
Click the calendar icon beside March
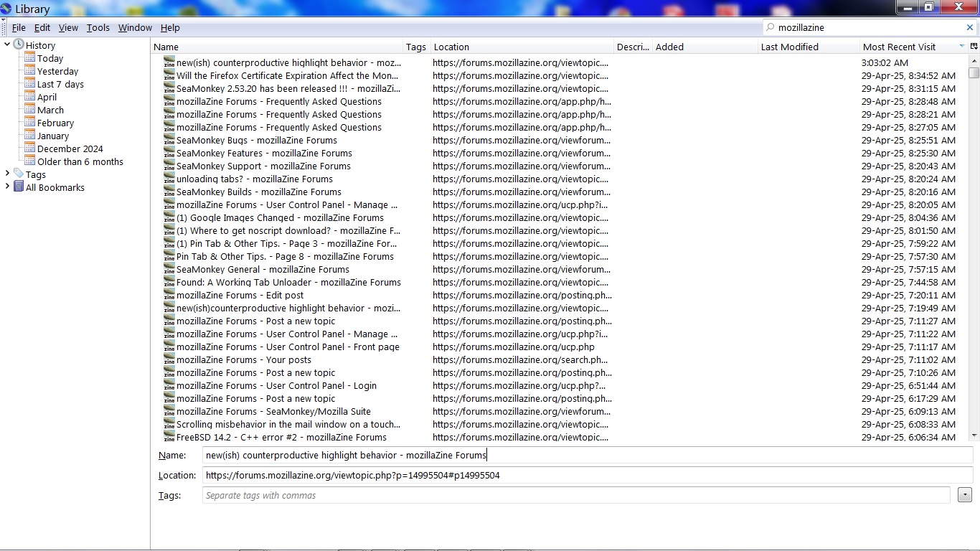29,109
